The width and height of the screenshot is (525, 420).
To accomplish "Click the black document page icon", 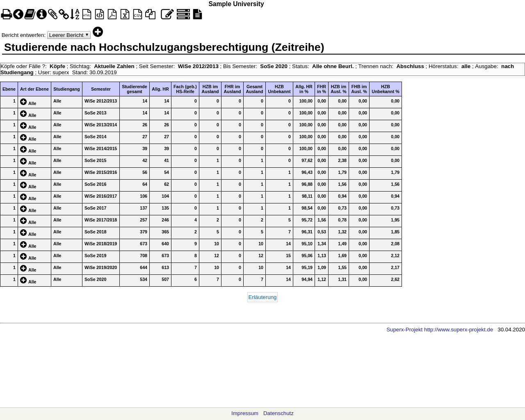I will click(x=197, y=14).
